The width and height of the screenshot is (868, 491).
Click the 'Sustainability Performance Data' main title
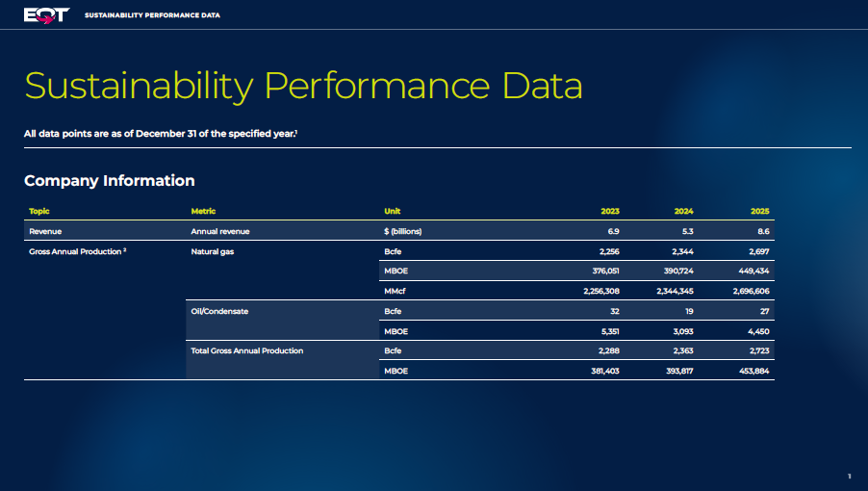coord(303,87)
